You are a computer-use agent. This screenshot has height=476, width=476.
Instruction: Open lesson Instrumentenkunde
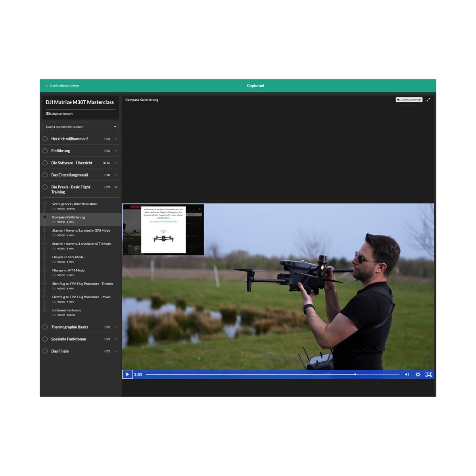click(67, 310)
